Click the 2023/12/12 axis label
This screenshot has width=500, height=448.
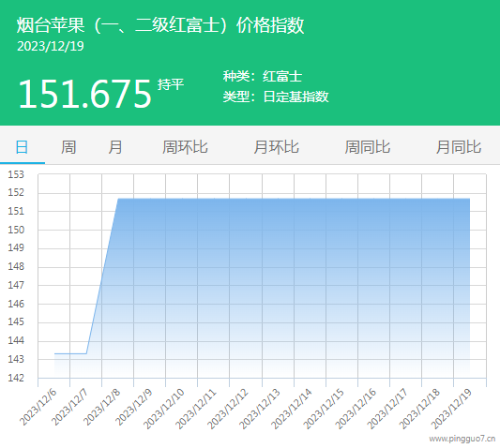[228, 409]
